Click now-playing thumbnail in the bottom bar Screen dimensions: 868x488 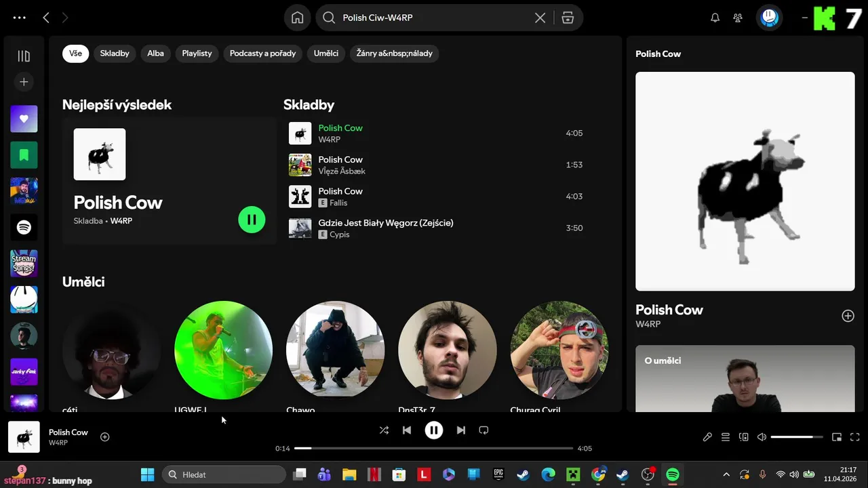[24, 437]
